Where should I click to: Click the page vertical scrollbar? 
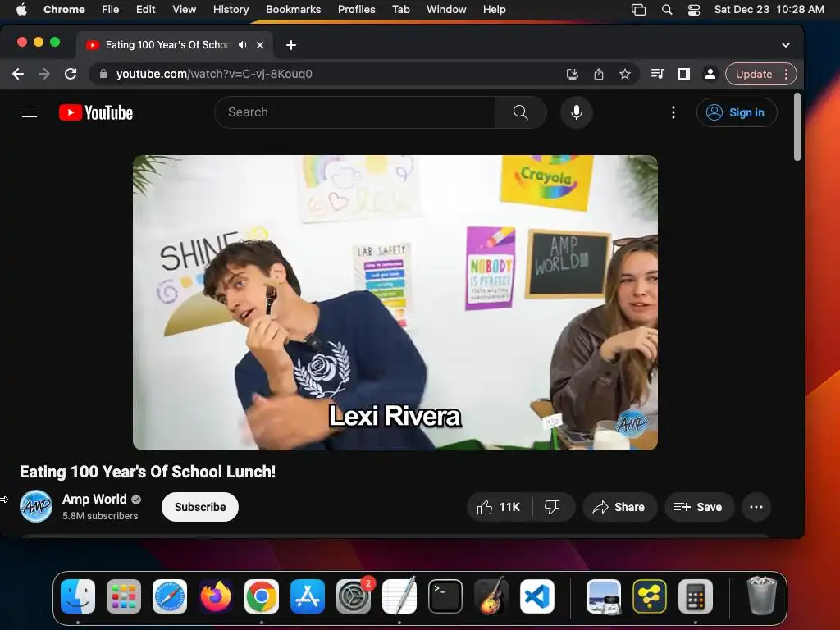pos(797,127)
